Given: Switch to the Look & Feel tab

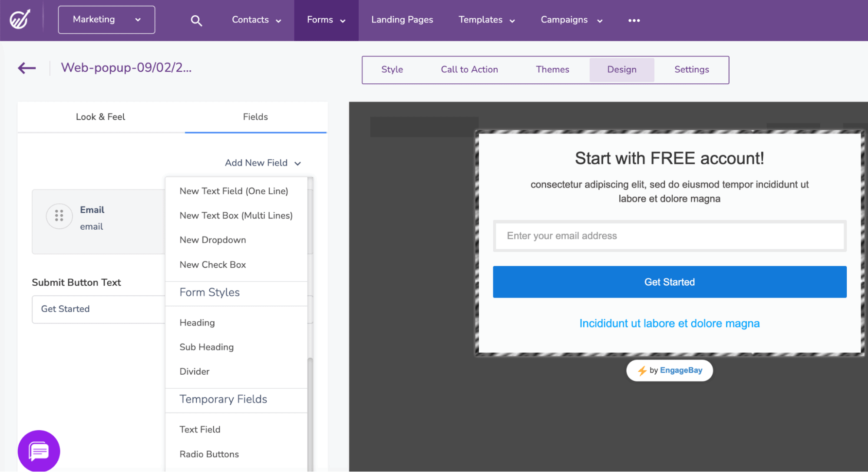Looking at the screenshot, I should tap(100, 117).
